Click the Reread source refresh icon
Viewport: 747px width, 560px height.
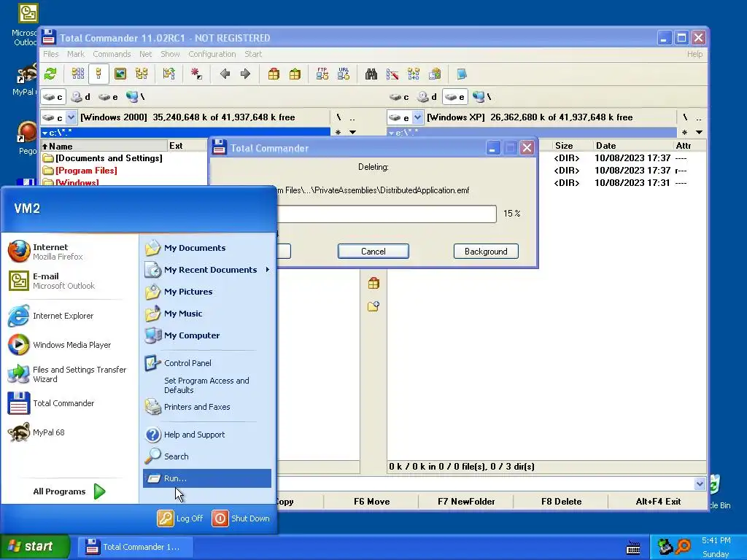click(x=50, y=74)
